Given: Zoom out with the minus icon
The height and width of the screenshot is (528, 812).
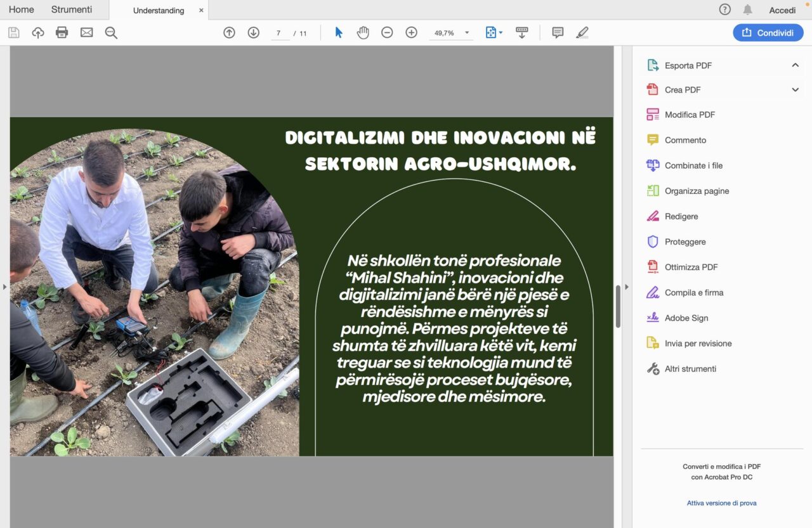Looking at the screenshot, I should click(x=387, y=33).
